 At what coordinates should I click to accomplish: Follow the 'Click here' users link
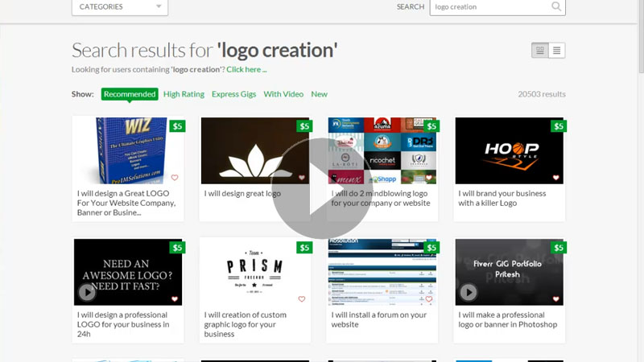pos(246,70)
